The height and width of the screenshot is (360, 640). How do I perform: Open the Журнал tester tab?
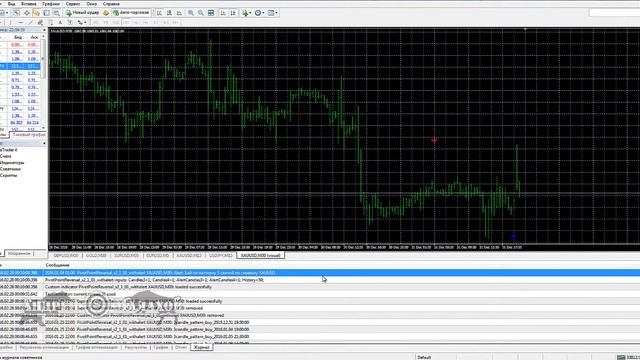[202, 347]
